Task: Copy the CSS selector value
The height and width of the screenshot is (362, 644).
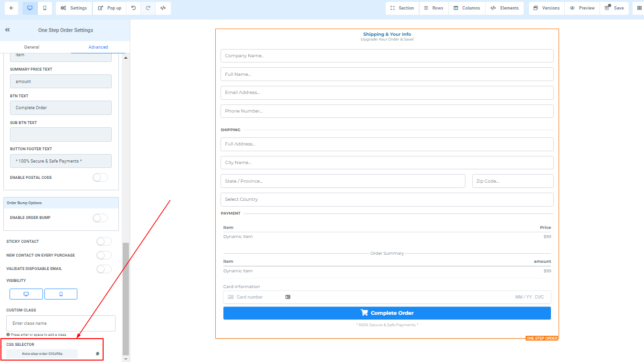Action: coord(97,354)
